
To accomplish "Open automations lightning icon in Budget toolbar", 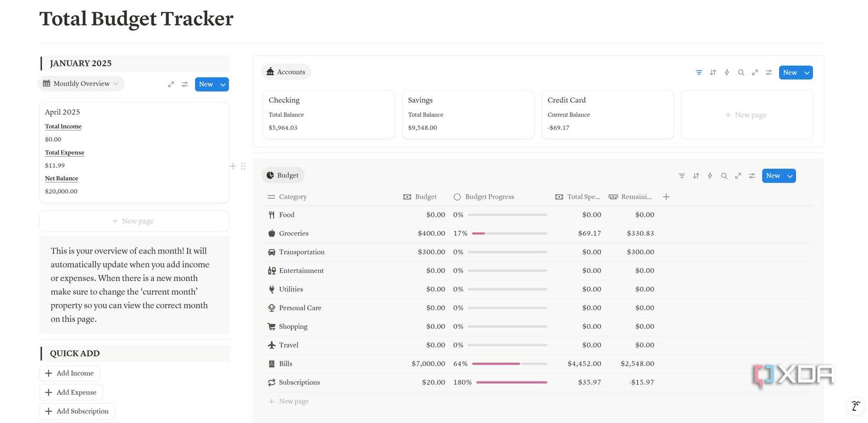I will click(710, 176).
